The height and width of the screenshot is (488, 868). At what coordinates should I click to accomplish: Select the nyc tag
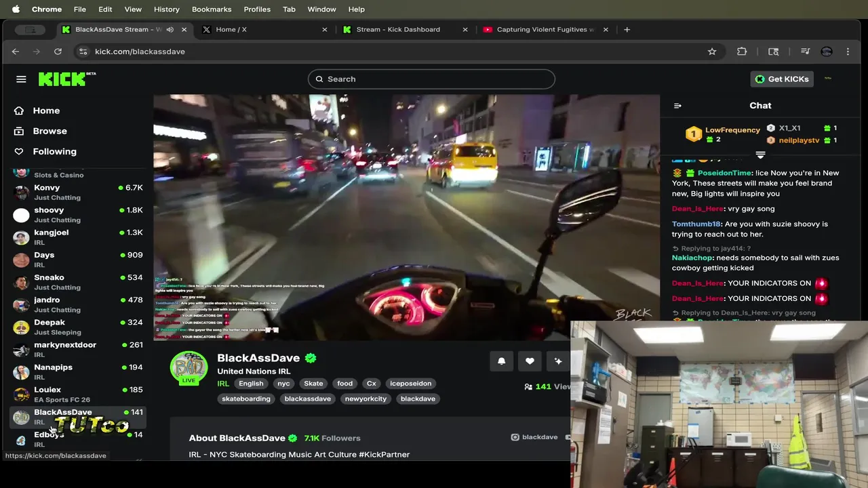283,384
